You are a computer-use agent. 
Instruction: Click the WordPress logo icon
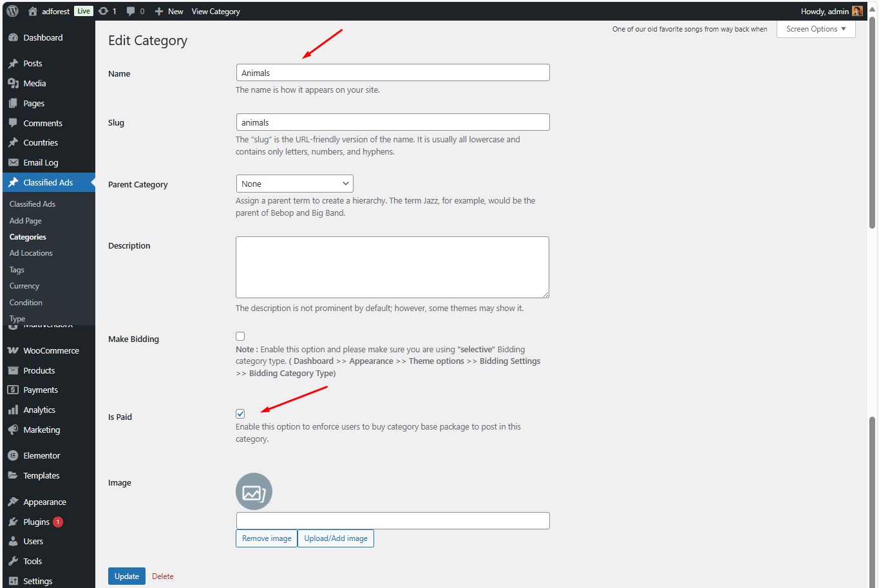[12, 11]
